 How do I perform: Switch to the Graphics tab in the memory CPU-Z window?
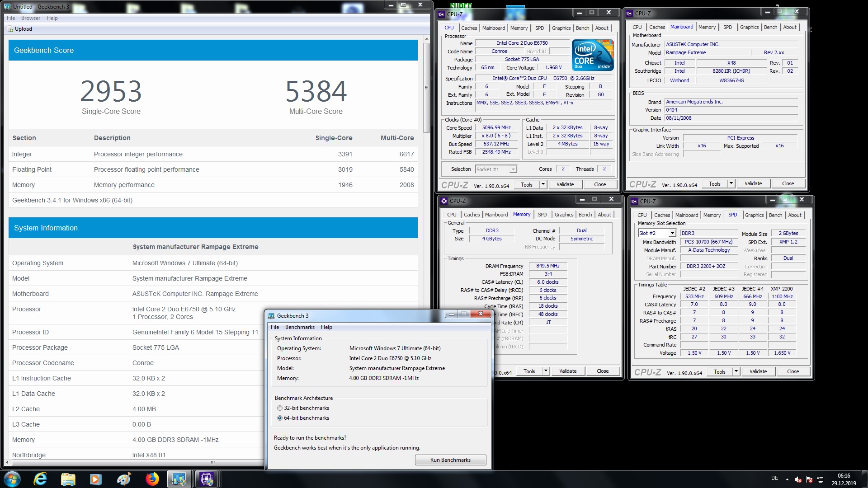(564, 215)
